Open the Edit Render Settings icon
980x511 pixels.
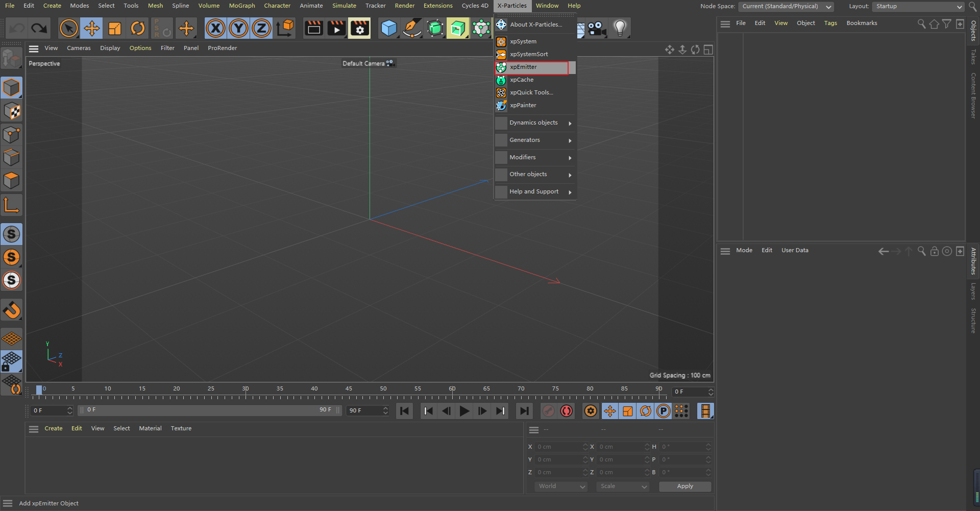click(x=360, y=28)
